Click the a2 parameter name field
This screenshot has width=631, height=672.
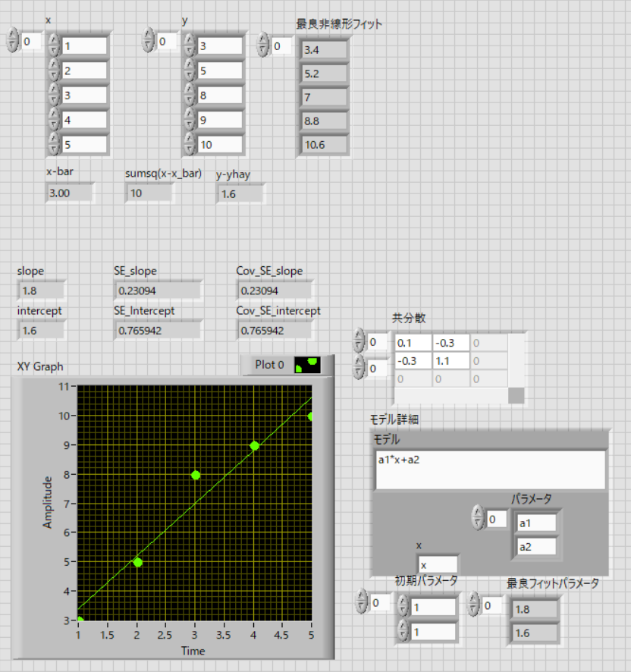(535, 546)
